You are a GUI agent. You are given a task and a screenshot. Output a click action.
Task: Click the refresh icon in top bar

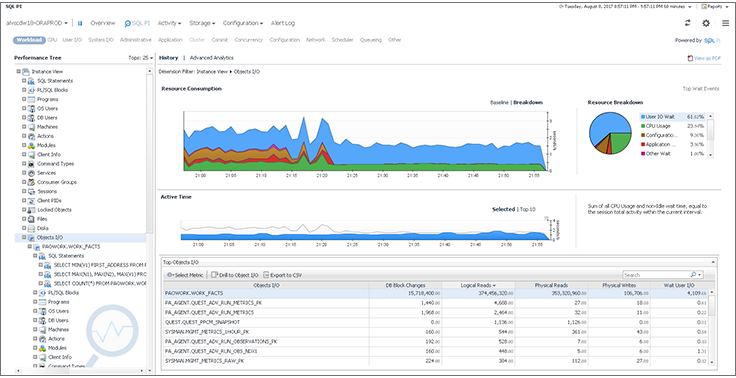(x=688, y=23)
